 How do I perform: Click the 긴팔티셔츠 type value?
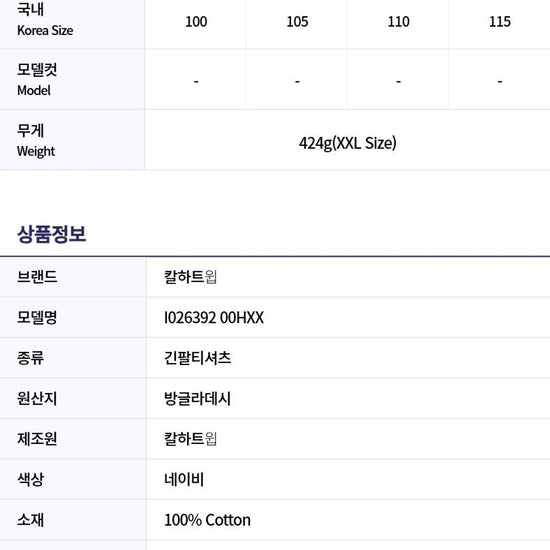click(x=197, y=358)
